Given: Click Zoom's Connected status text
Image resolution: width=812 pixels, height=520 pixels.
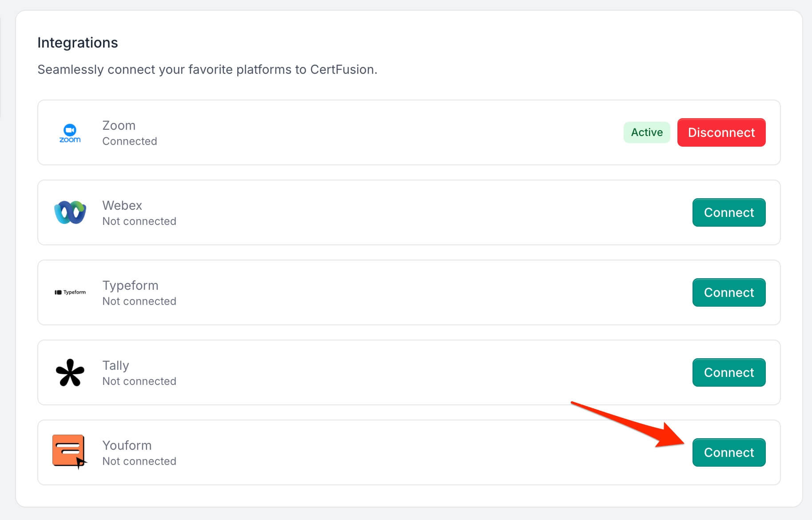Looking at the screenshot, I should click(x=130, y=141).
